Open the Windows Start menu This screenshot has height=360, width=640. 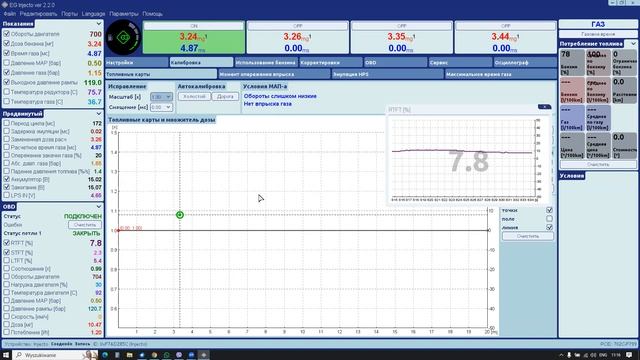coord(6,355)
